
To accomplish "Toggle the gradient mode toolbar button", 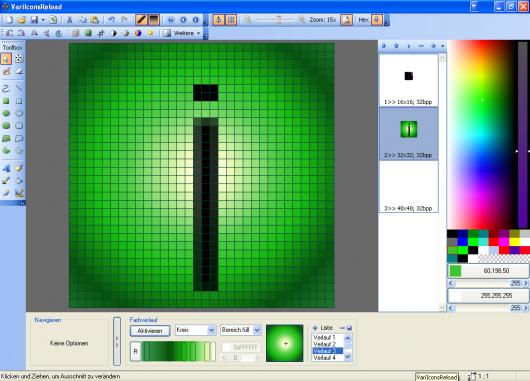I will 153,20.
